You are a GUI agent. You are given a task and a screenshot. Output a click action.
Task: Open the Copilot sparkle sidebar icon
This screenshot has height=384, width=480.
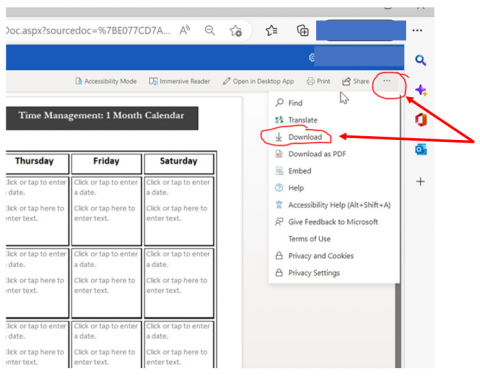[421, 90]
